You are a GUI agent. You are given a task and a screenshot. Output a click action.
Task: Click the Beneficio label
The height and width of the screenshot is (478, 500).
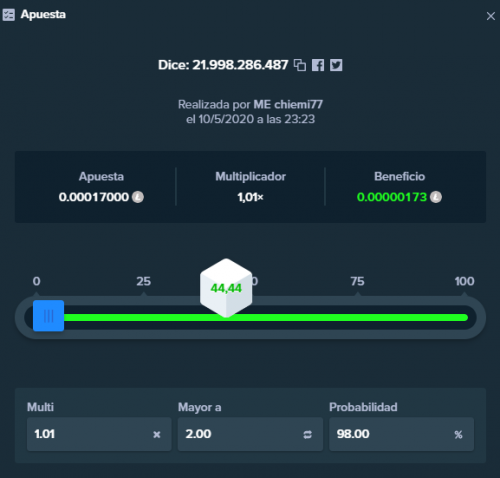coord(399,176)
